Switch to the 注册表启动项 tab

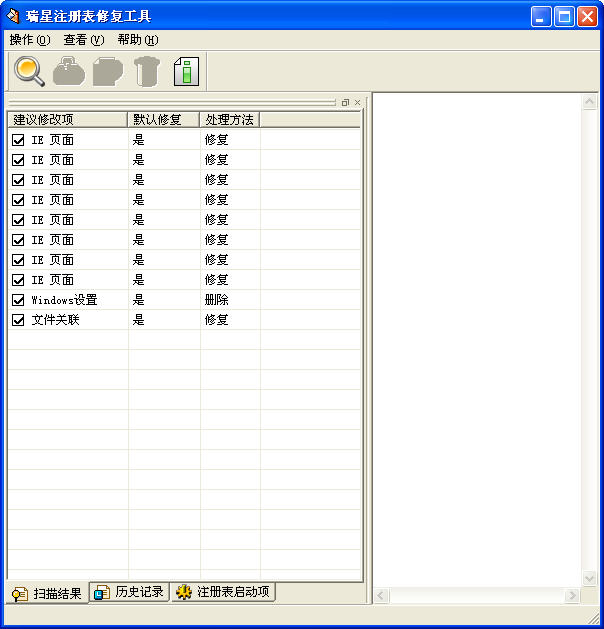pos(223,592)
